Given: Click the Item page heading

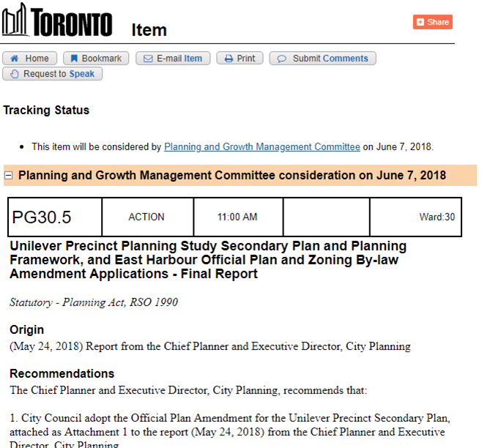Looking at the screenshot, I should tap(149, 30).
